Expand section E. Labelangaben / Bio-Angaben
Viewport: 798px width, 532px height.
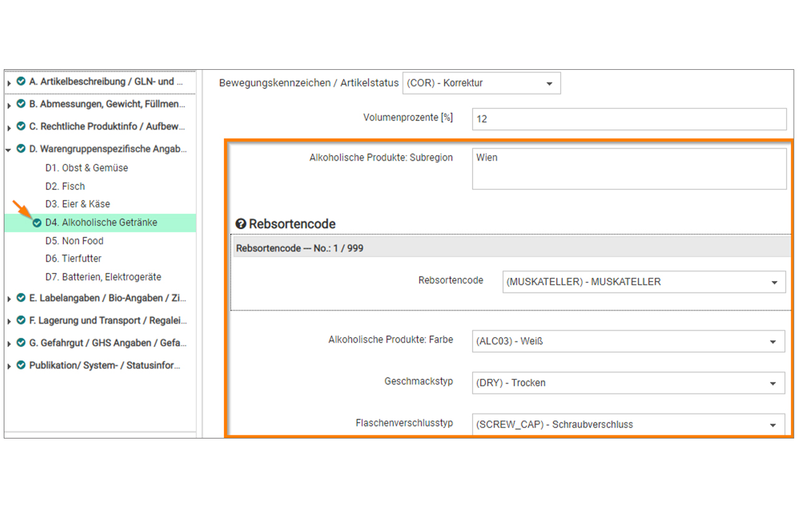click(x=9, y=299)
